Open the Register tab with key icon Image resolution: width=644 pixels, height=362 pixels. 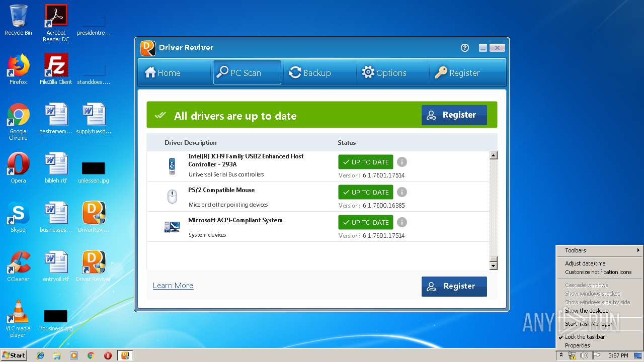coord(457,73)
